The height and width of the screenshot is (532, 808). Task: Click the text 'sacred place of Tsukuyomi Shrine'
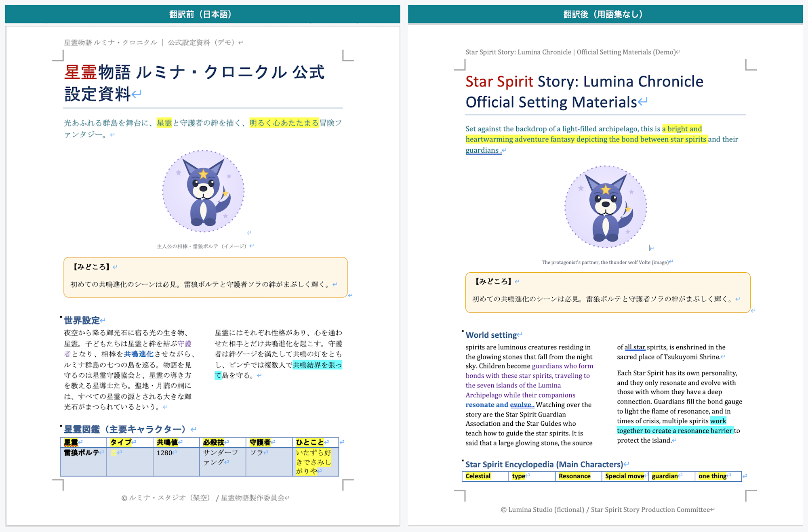pos(668,357)
